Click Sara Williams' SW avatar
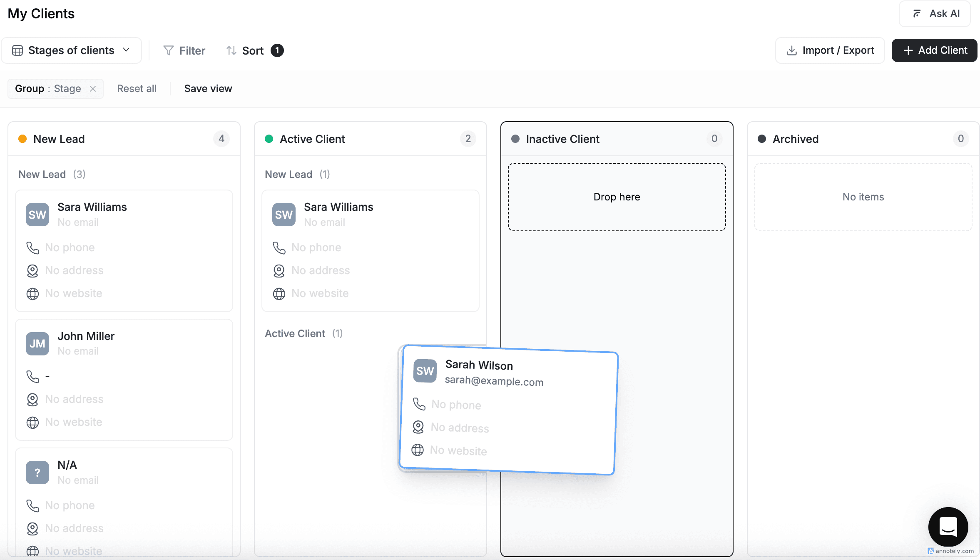 [37, 215]
